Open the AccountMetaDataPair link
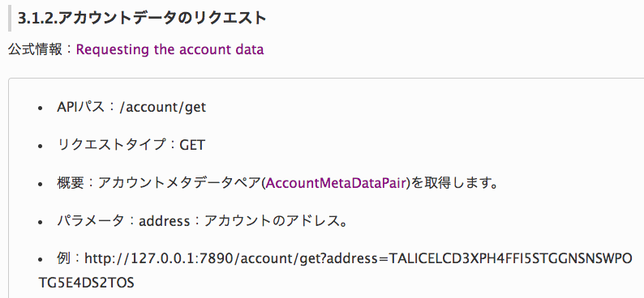This screenshot has height=298, width=644. pos(336,183)
